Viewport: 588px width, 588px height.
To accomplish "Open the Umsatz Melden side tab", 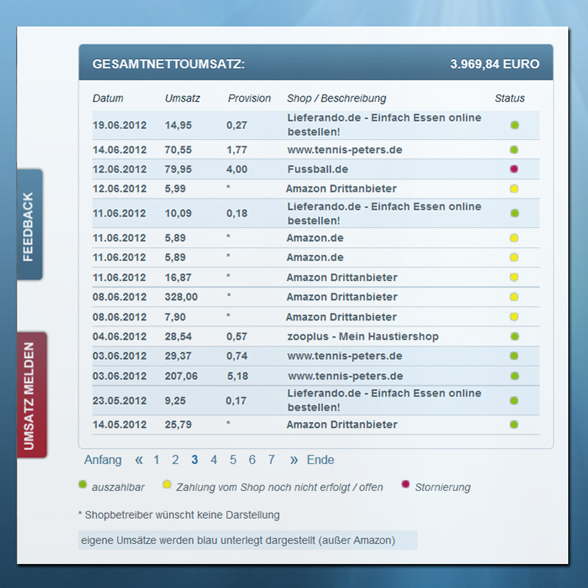I will click(x=32, y=395).
